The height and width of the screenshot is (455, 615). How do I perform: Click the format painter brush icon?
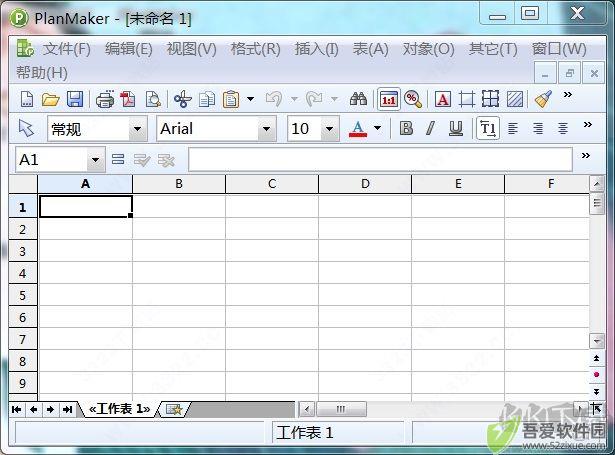543,99
